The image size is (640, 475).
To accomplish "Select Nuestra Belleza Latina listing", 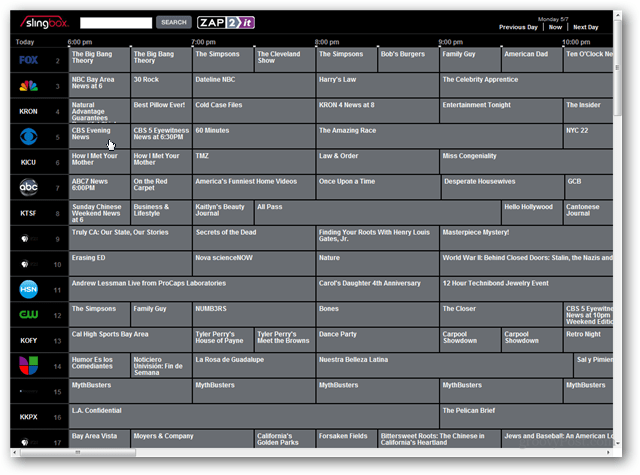I will 444,366.
